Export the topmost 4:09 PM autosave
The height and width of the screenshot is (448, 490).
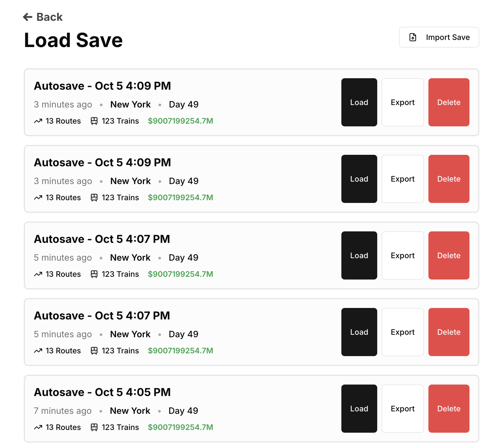[x=403, y=102]
